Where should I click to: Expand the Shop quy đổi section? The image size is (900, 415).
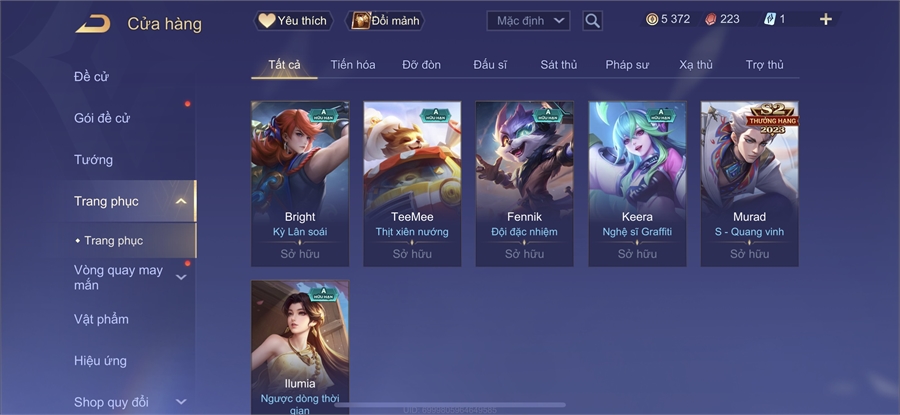pyautogui.click(x=181, y=402)
